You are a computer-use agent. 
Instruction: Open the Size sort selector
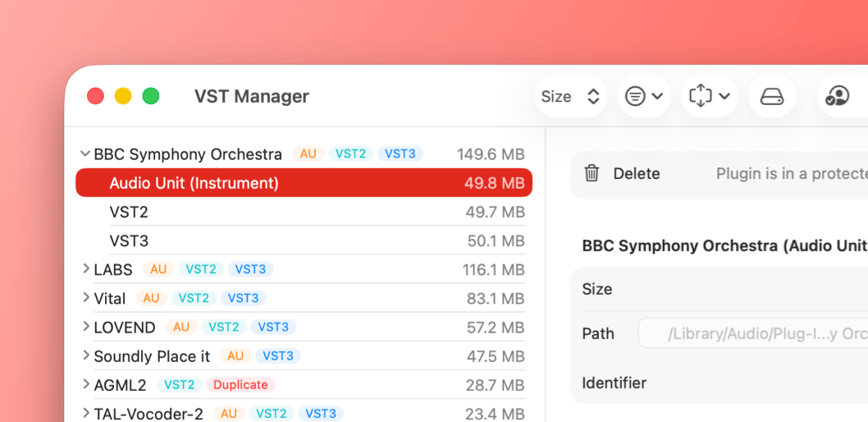click(571, 96)
